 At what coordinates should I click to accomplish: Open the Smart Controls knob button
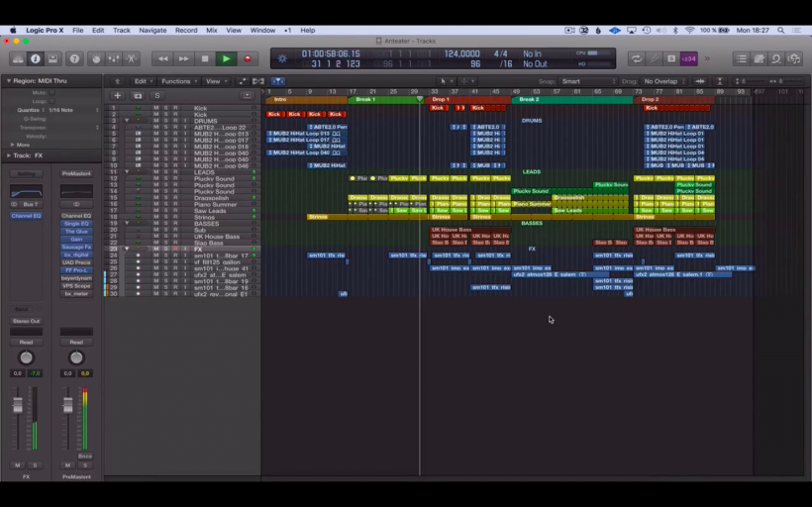click(x=96, y=59)
